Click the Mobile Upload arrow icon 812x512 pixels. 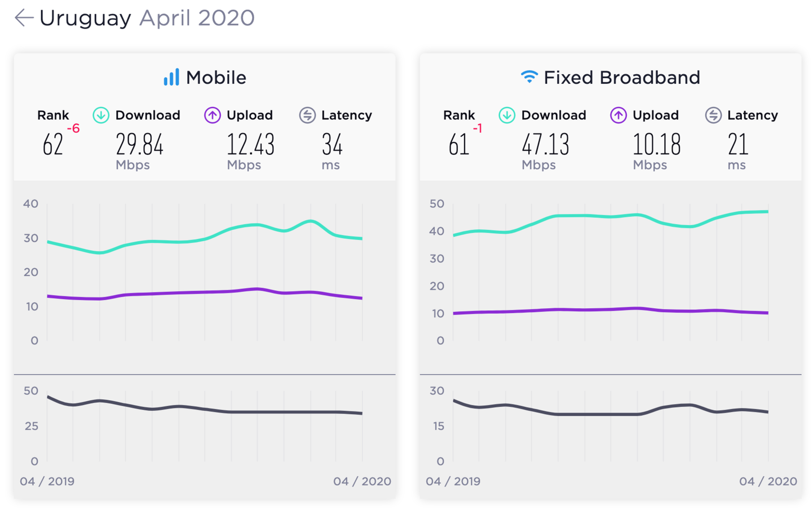[x=212, y=115]
